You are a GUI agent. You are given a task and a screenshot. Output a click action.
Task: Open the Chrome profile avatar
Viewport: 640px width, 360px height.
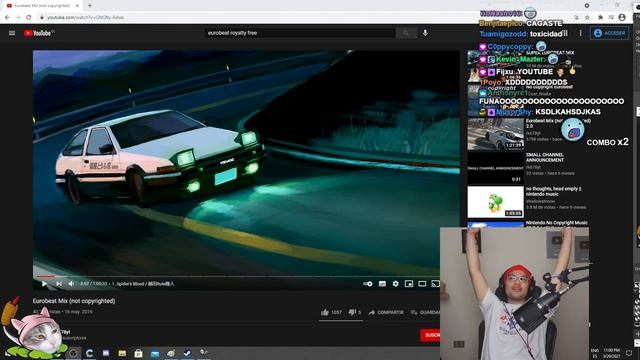pyautogui.click(x=622, y=18)
